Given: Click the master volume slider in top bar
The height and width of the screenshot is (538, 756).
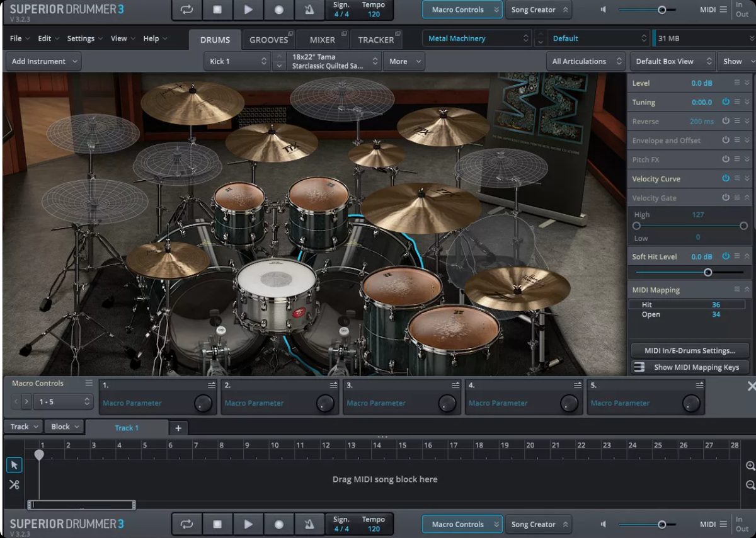Looking at the screenshot, I should pos(647,10).
